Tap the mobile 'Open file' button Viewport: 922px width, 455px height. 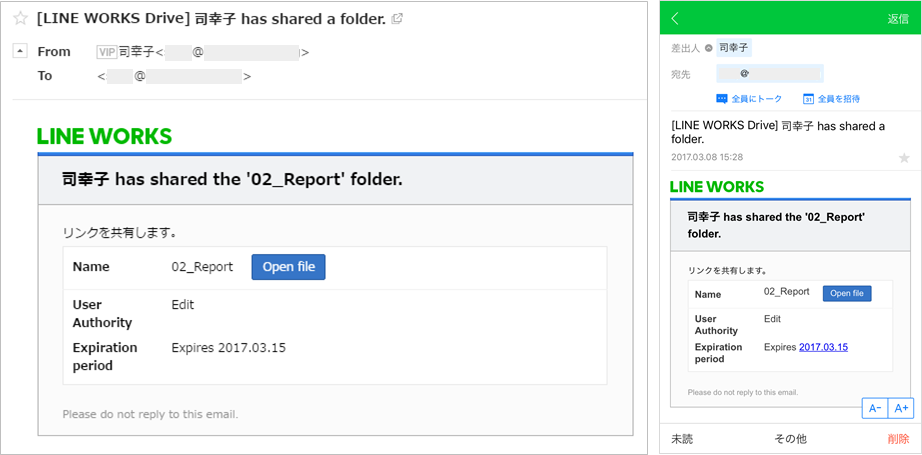pos(847,293)
